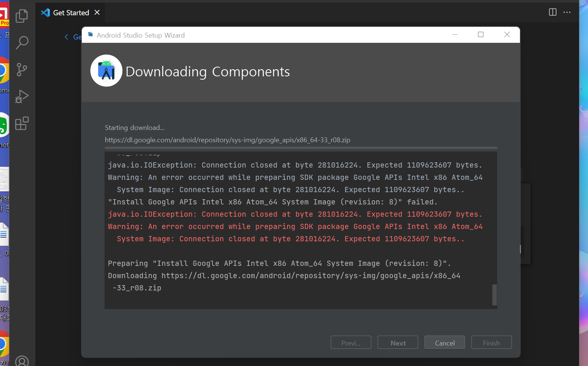Open the Search view in VS Code
This screenshot has height=366, width=588.
[x=22, y=42]
